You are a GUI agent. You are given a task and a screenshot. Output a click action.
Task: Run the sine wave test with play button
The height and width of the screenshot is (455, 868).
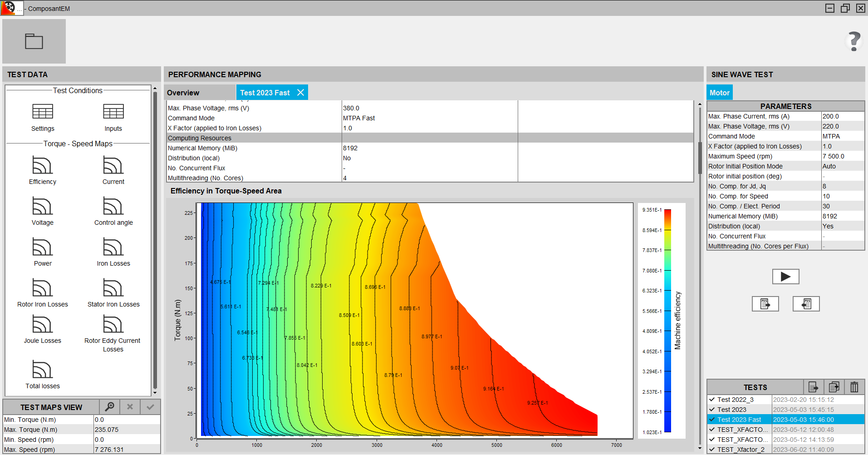coord(785,277)
